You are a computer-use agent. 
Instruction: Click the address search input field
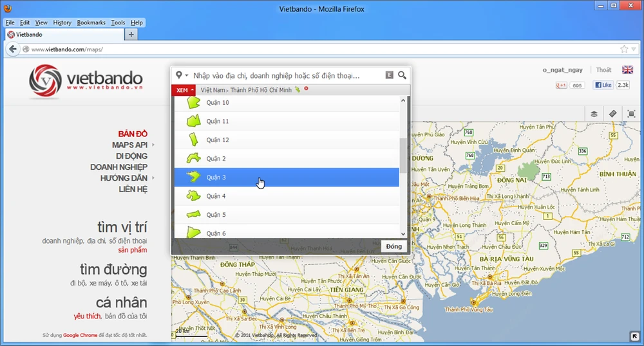(283, 75)
